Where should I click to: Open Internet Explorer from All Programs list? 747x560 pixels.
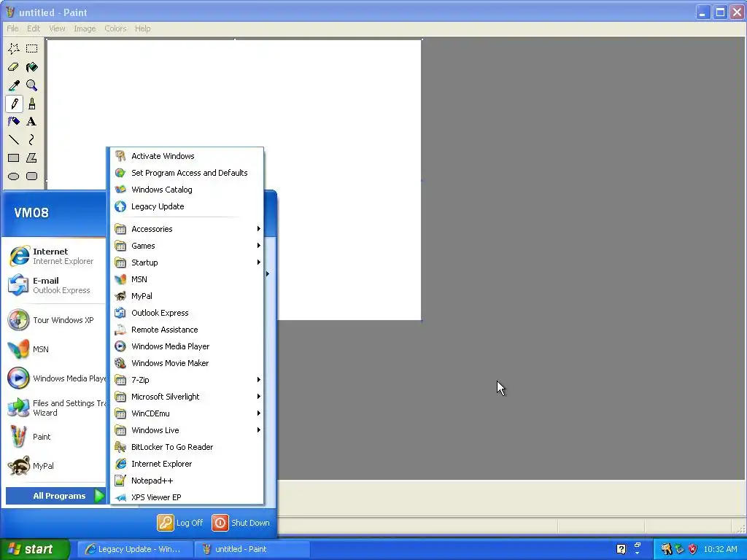(187, 464)
